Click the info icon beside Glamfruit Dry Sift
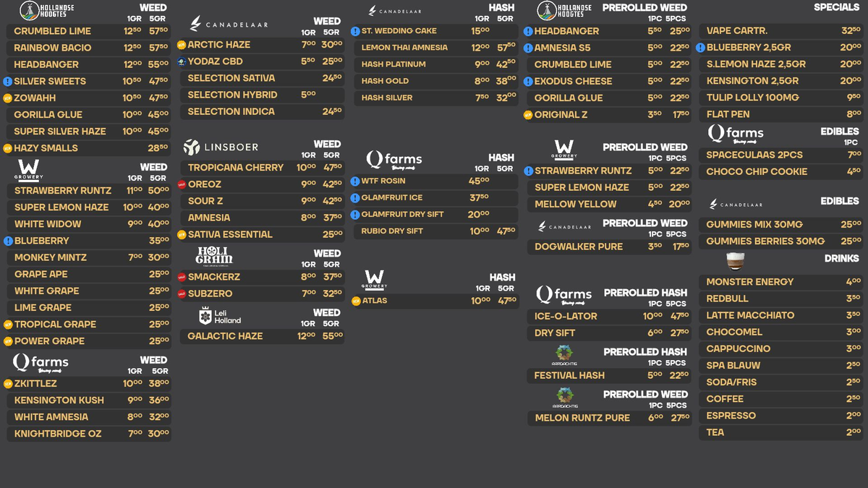This screenshot has width=868, height=488. click(355, 214)
